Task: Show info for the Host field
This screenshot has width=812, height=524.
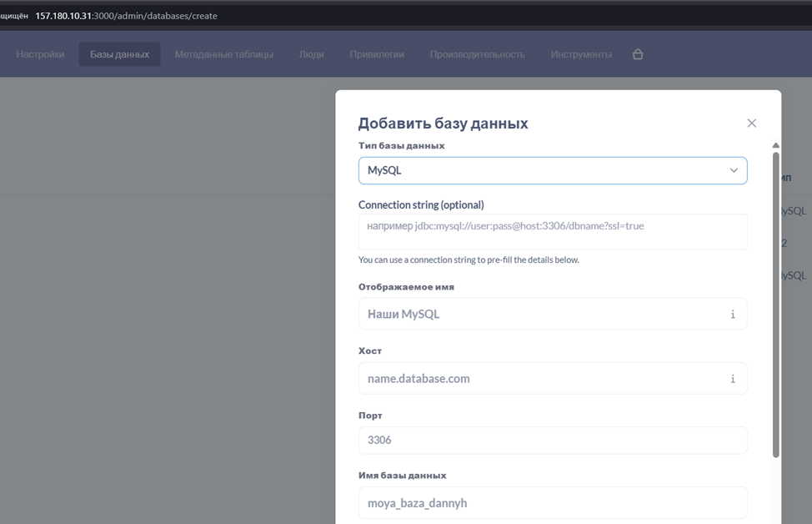Action: click(733, 379)
